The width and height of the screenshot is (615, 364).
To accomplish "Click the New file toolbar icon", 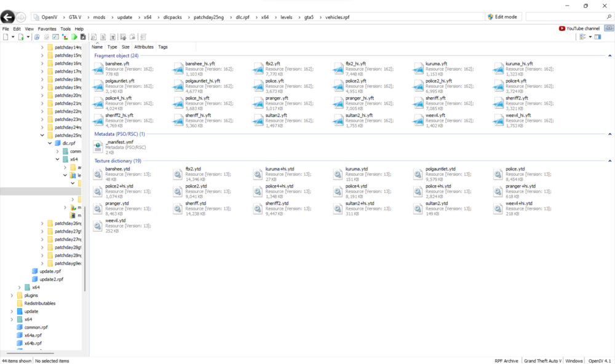I will (5, 37).
